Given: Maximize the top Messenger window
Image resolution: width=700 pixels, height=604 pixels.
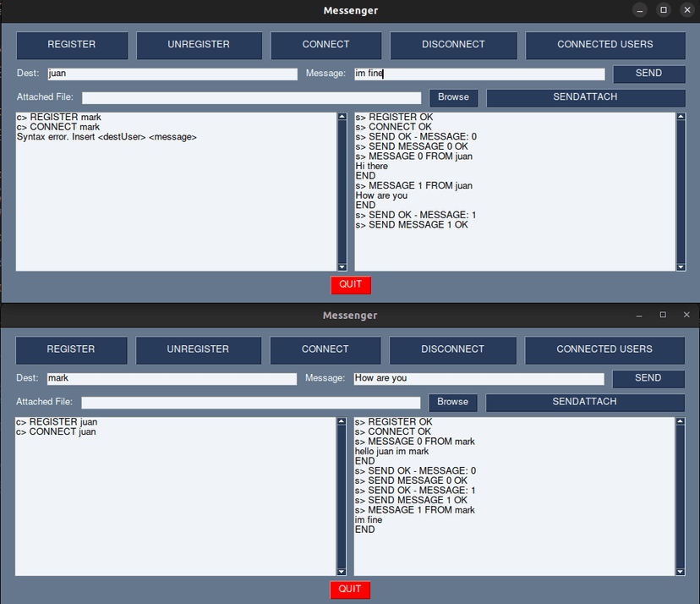Looking at the screenshot, I should (x=664, y=10).
